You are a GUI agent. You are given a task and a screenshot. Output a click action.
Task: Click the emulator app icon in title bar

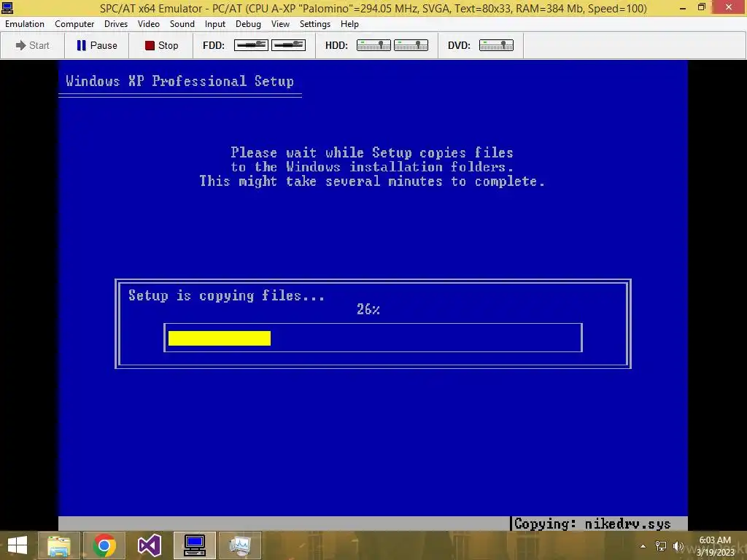click(7, 7)
